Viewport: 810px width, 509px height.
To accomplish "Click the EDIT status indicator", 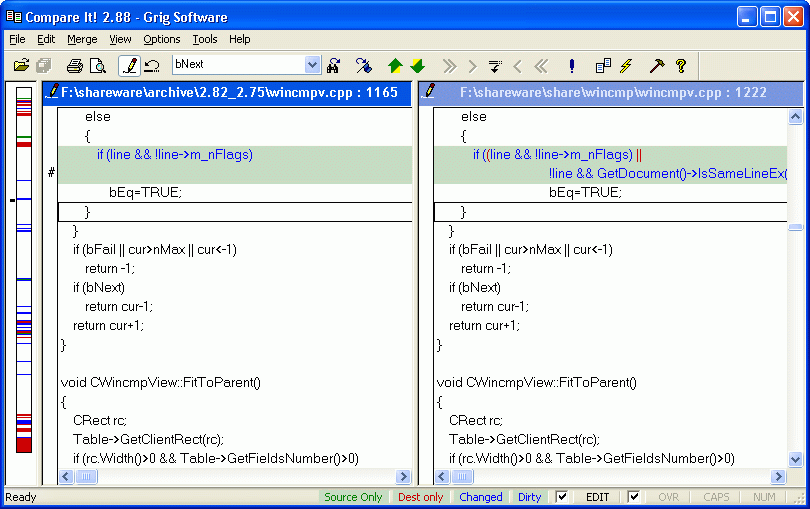I will click(597, 497).
